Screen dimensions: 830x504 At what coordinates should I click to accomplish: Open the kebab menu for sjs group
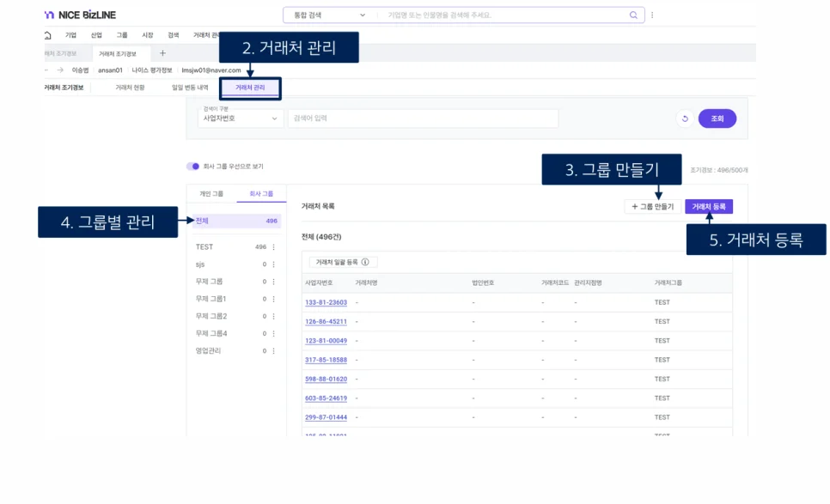[274, 264]
